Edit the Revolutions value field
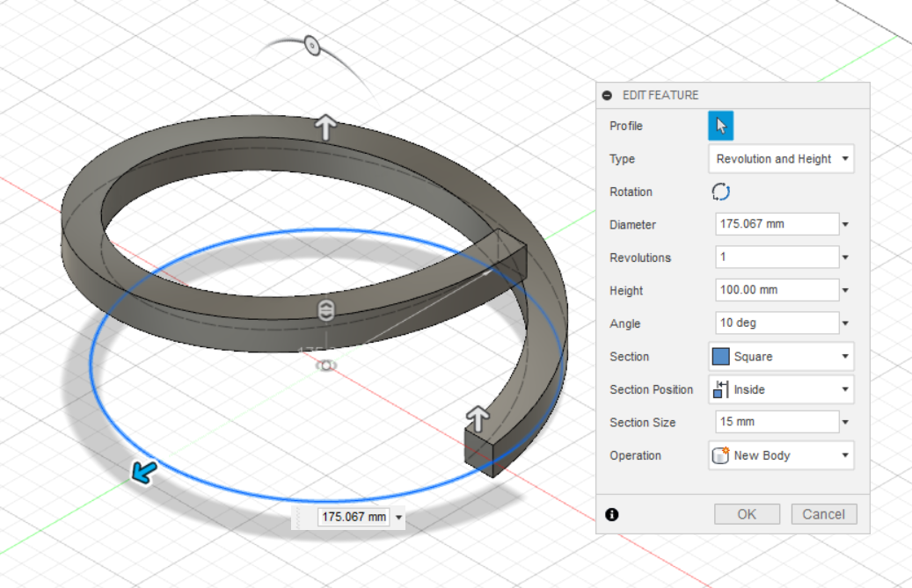 coord(777,257)
